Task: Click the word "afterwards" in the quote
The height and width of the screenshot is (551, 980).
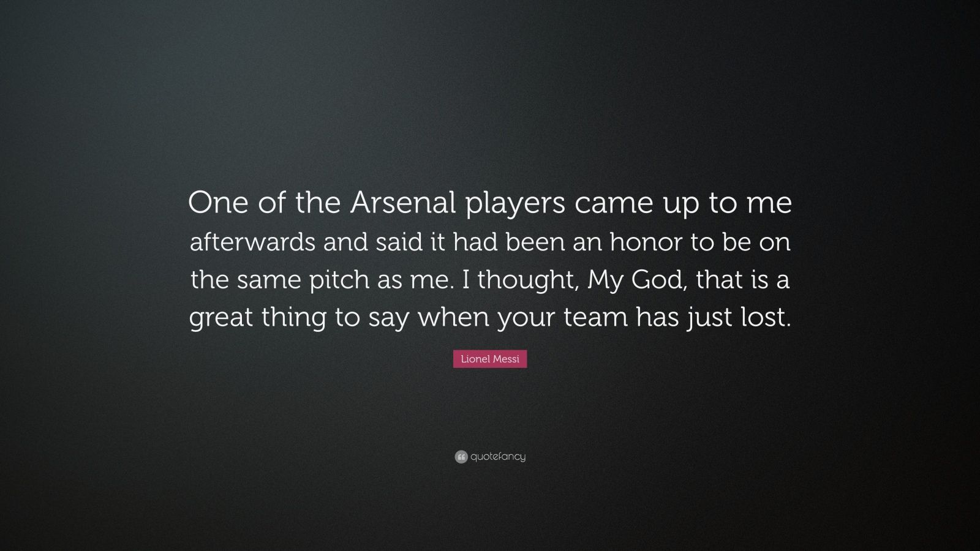Action: pyautogui.click(x=252, y=242)
